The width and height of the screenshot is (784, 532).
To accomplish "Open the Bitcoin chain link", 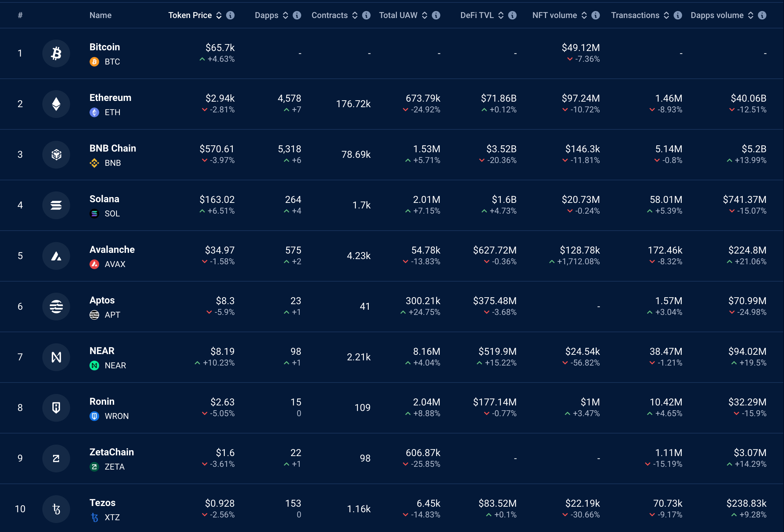I will [x=105, y=47].
